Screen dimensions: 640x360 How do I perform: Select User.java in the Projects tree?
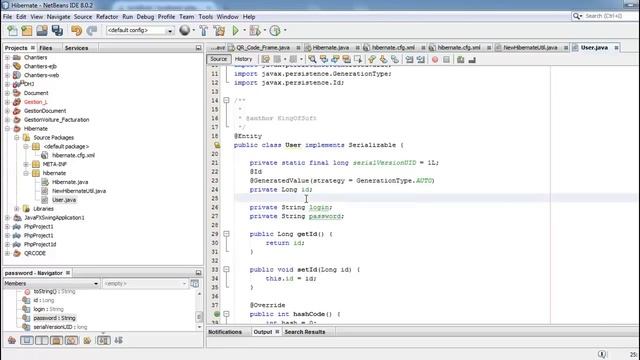64,200
